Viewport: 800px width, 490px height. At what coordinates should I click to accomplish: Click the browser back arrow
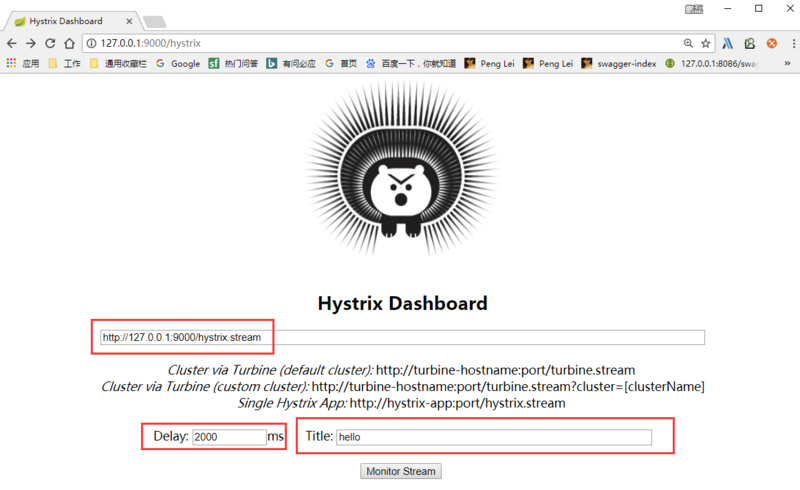point(12,43)
